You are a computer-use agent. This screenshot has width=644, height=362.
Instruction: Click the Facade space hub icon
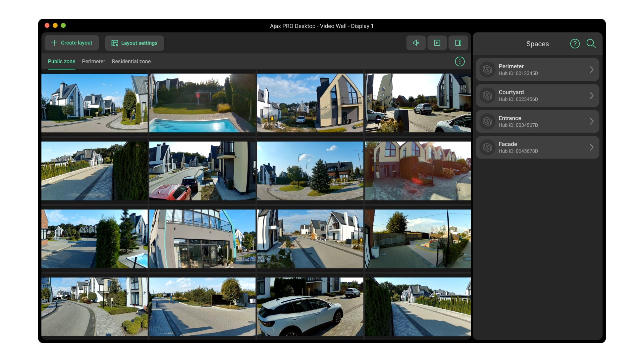pos(487,147)
